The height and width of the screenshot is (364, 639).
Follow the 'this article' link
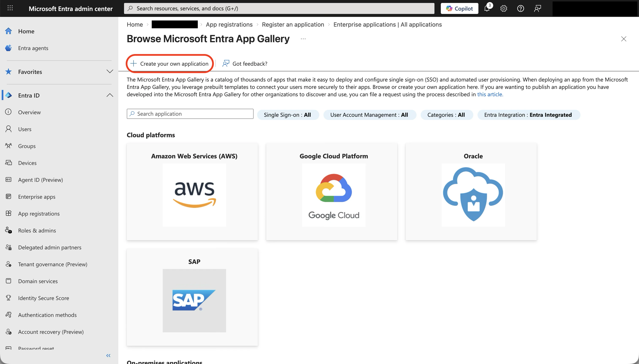[490, 94]
